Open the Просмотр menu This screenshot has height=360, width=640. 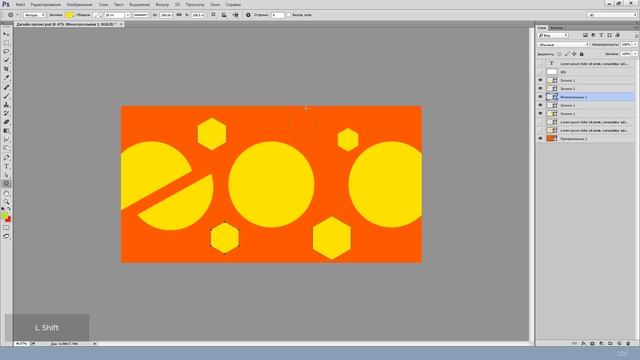[195, 4]
